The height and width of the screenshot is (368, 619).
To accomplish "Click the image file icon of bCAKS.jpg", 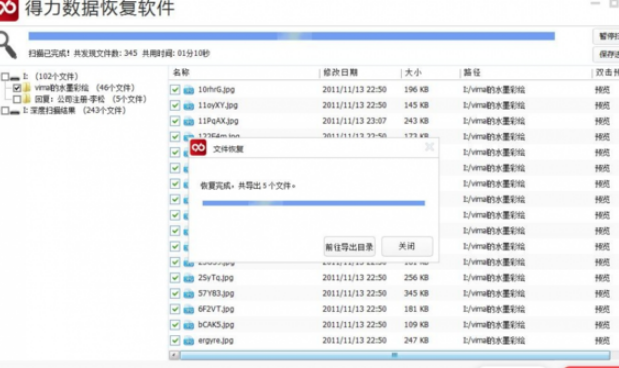I will [x=189, y=325].
